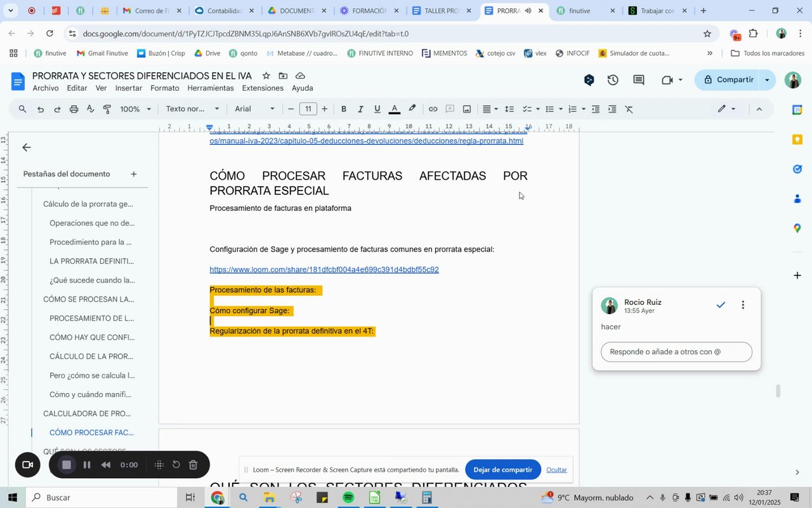Clear formatting from selected text

coord(629,109)
